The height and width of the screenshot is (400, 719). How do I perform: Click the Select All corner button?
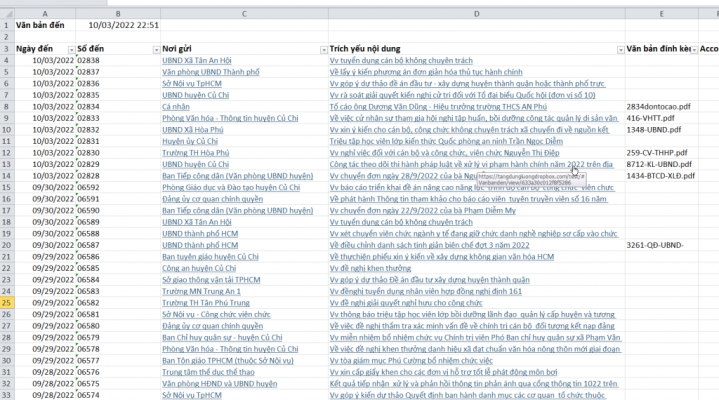point(7,14)
